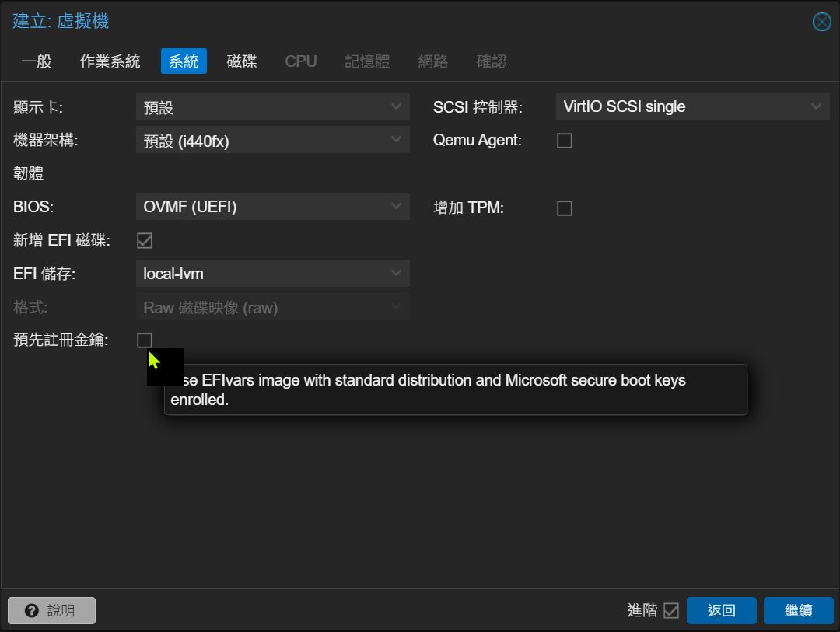Expand the 機器架構 dropdown showing i440fx
The width and height of the screenshot is (840, 632).
tap(273, 141)
